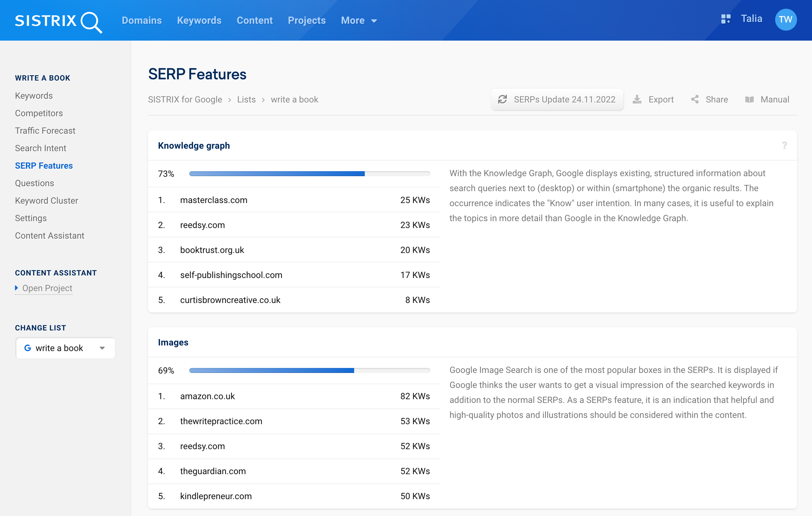Click the Open Project link

click(x=47, y=288)
